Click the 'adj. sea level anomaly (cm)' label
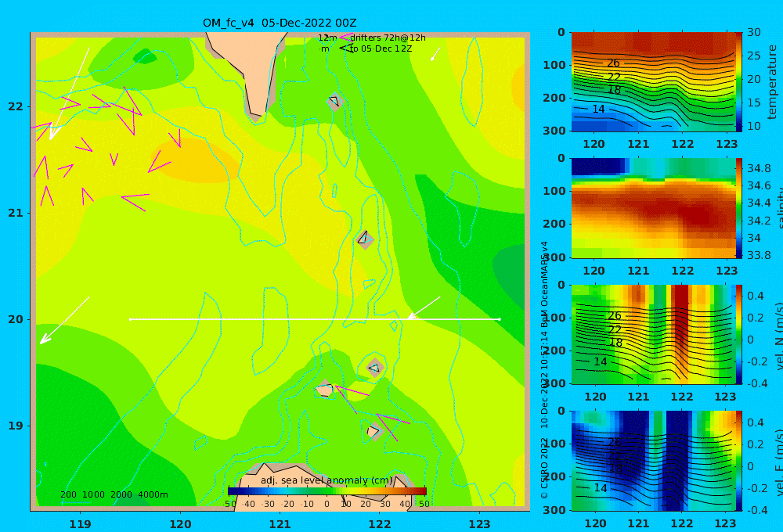 327,480
